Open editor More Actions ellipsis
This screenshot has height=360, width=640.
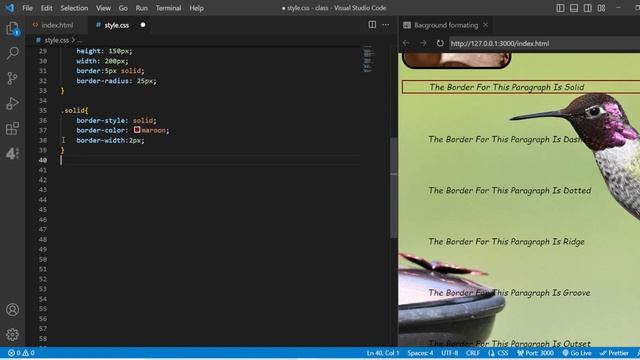point(386,25)
